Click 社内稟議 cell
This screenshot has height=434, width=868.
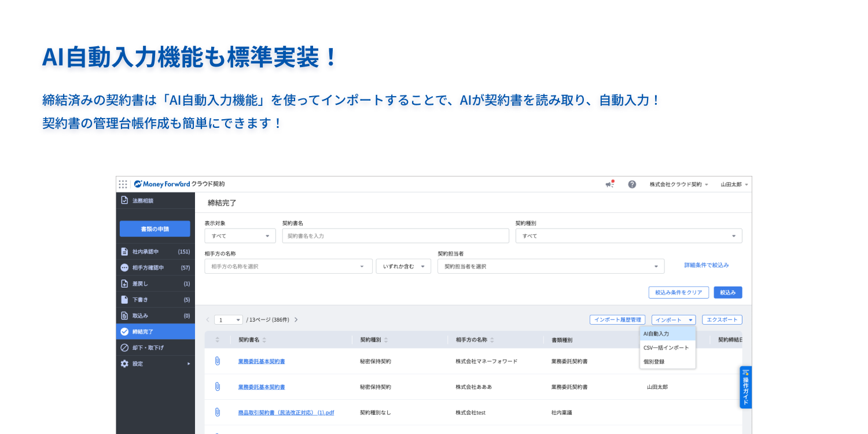(x=562, y=413)
